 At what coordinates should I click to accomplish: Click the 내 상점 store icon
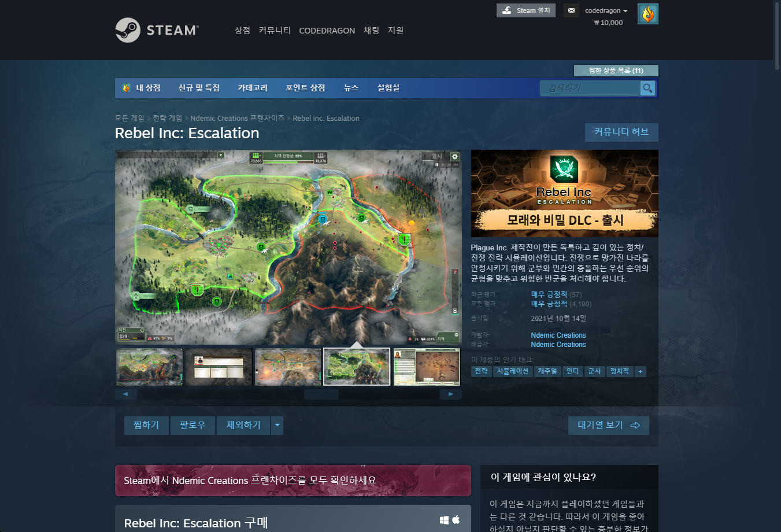127,88
